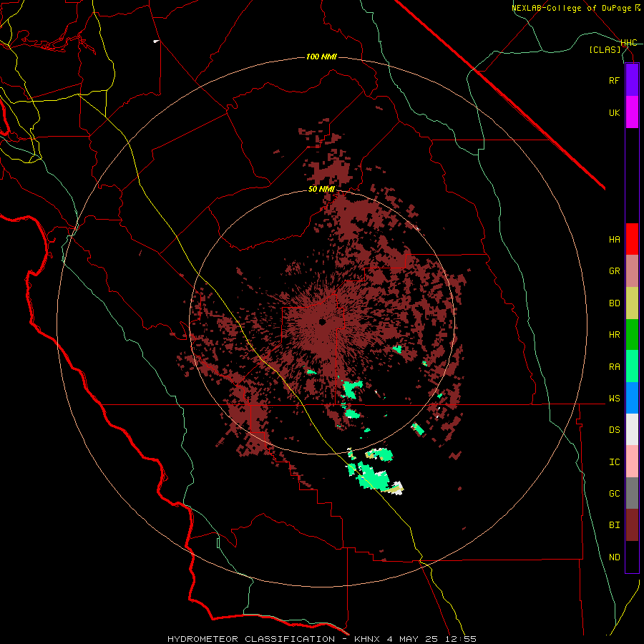Click the WS blue legend swatch
The width and height of the screenshot is (644, 644).
(632, 398)
